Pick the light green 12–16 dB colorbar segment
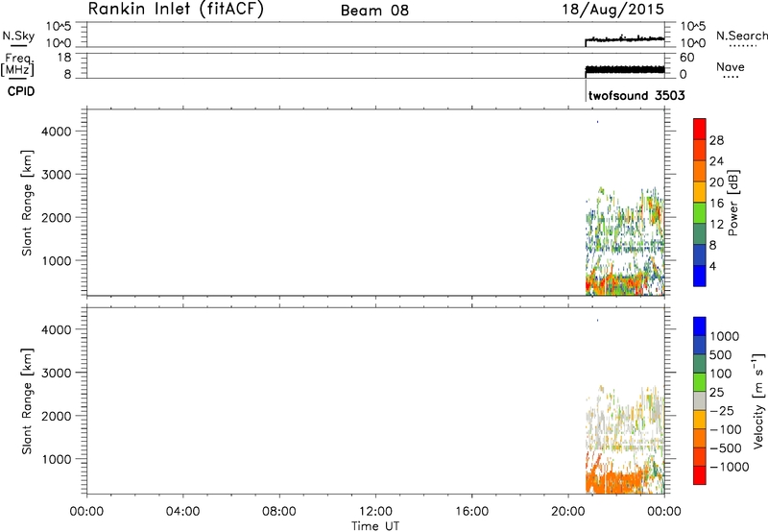This screenshot has height=532, width=768. 700,213
